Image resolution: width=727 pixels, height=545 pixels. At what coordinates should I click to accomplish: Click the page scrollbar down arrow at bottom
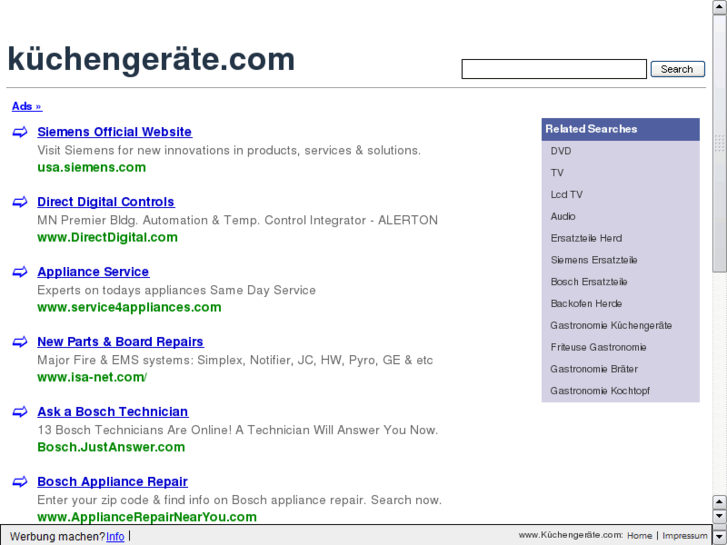[x=720, y=538]
